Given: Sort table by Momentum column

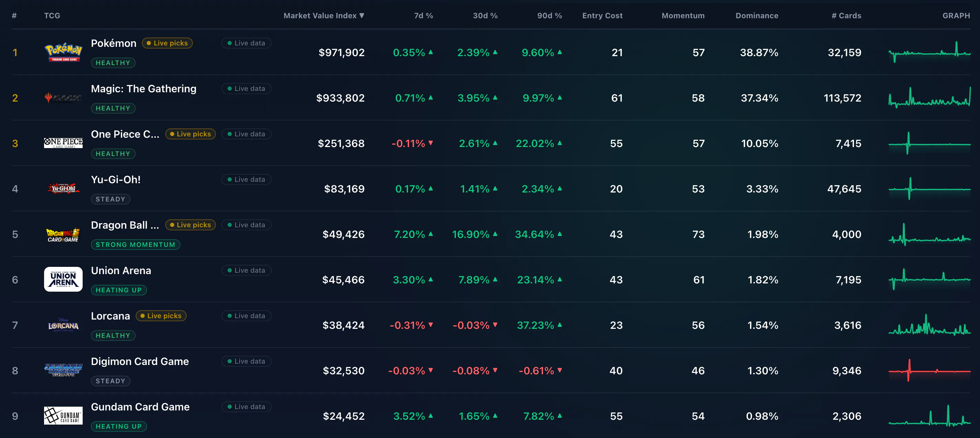Looking at the screenshot, I should tap(683, 15).
